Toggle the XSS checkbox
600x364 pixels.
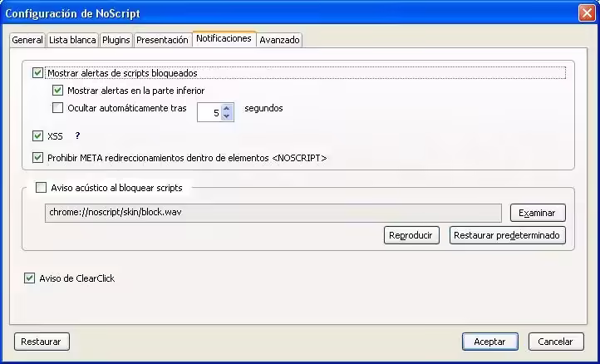pyautogui.click(x=37, y=135)
